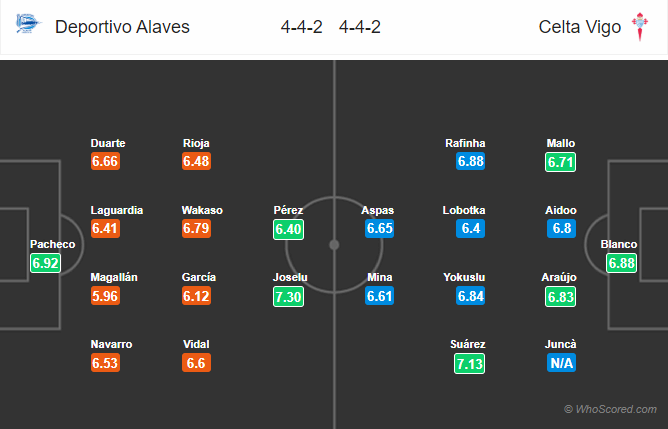Select Joselu's 7.30 rating badge

pyautogui.click(x=288, y=297)
